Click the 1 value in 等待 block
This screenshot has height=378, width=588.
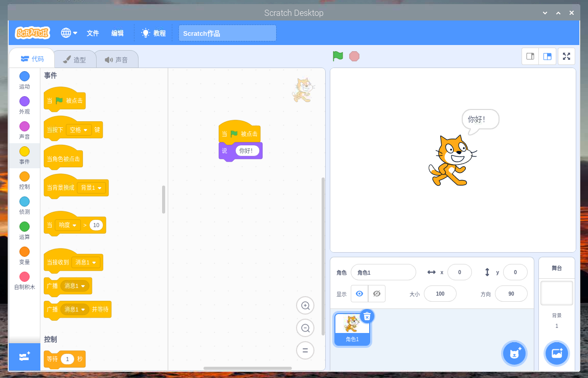(x=67, y=359)
